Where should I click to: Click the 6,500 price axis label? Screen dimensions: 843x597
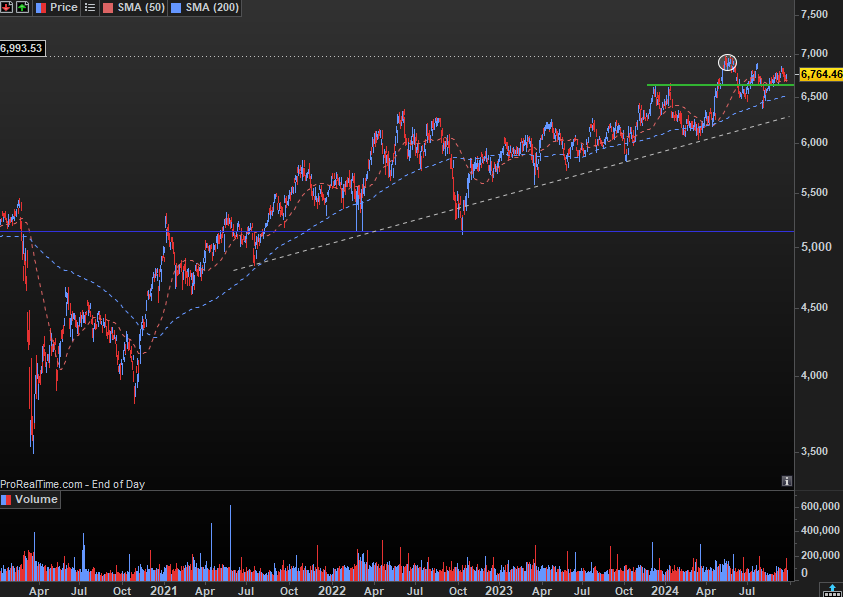coord(814,96)
